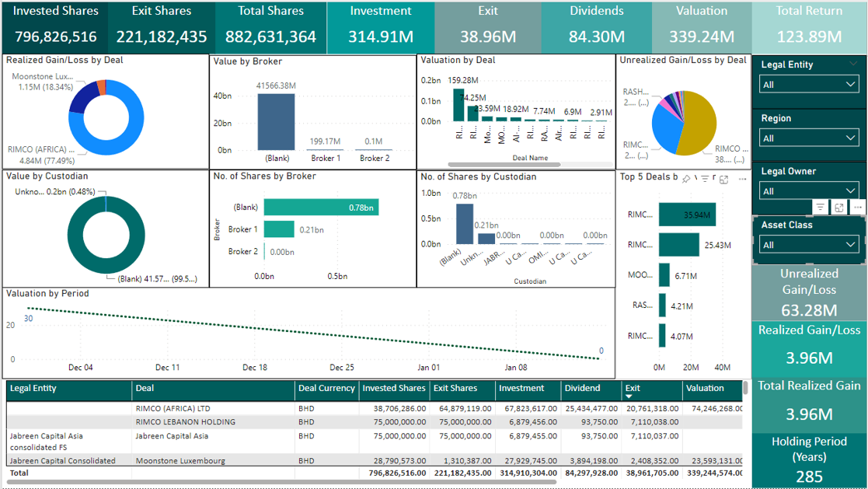Viewport: 868px width, 489px height.
Task: Open more options on Top 5 Deals chart
Action: click(x=743, y=179)
